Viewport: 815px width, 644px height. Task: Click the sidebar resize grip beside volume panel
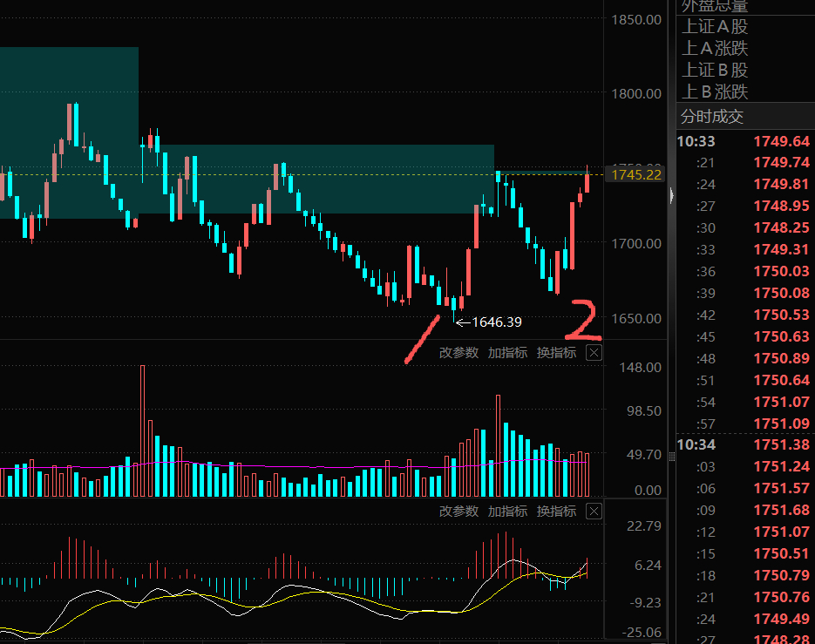[x=671, y=457]
